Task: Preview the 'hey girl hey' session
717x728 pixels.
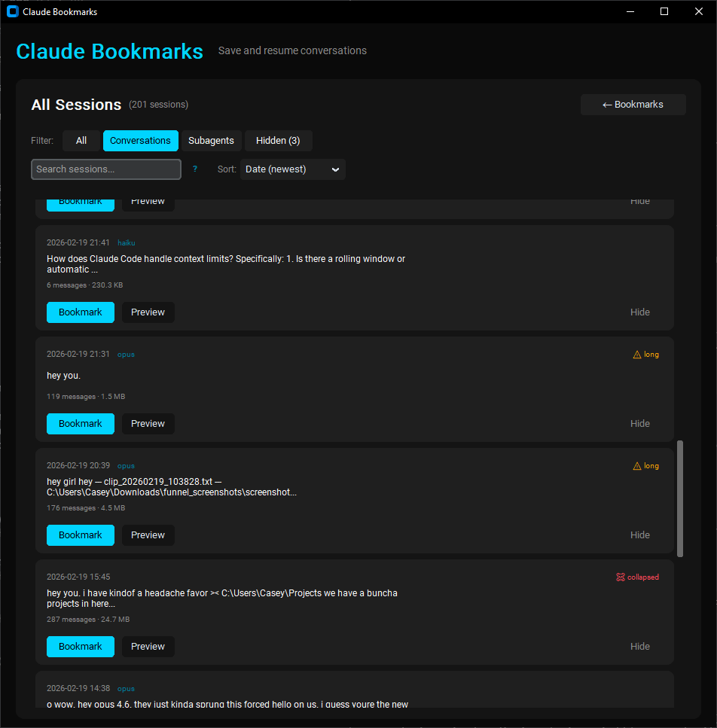Action: coord(148,535)
